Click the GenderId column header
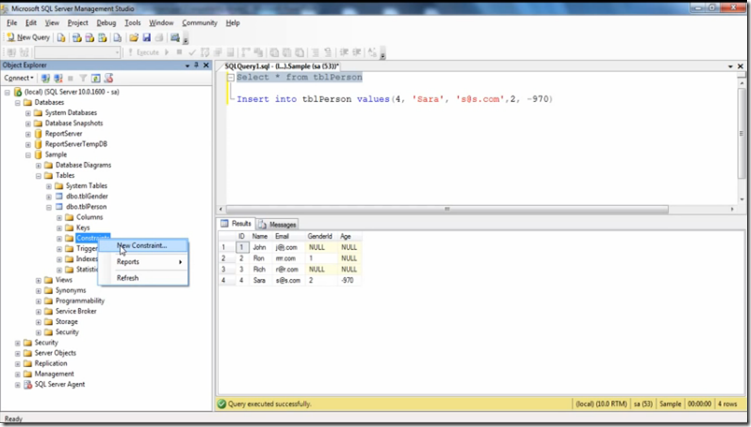 pyautogui.click(x=320, y=236)
